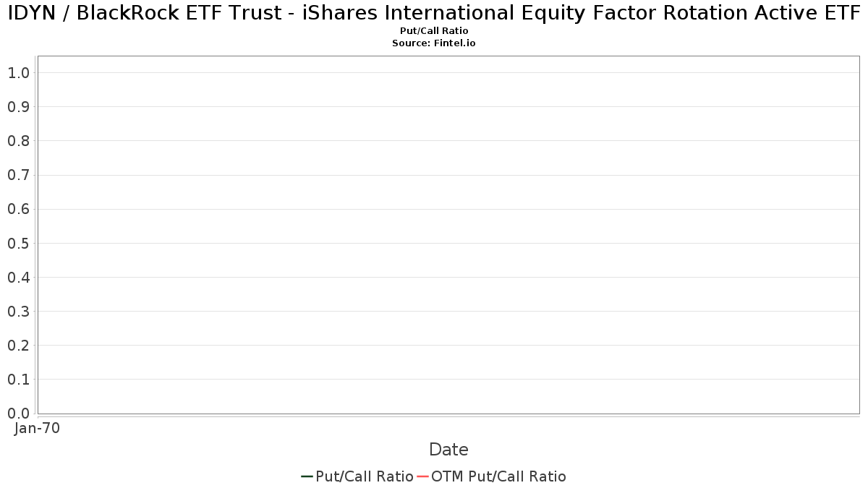Select the 0.4 y-axis tick label
This screenshot has height=488, width=868.
18,278
